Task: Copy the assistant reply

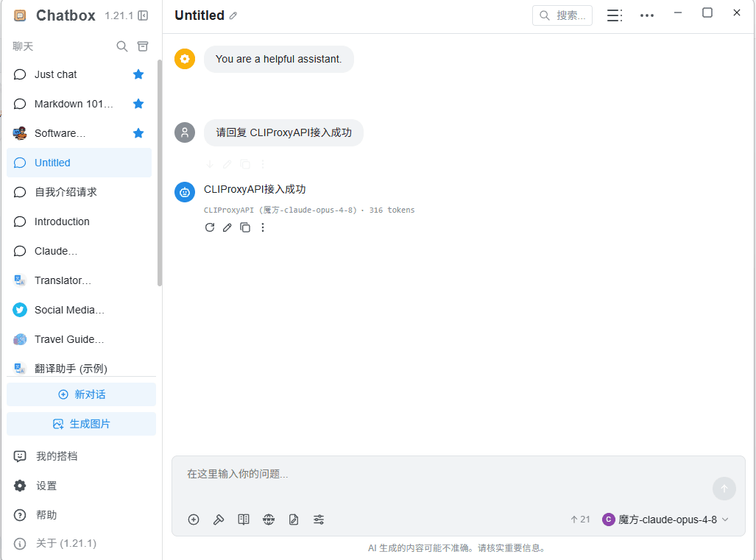Action: coord(245,227)
